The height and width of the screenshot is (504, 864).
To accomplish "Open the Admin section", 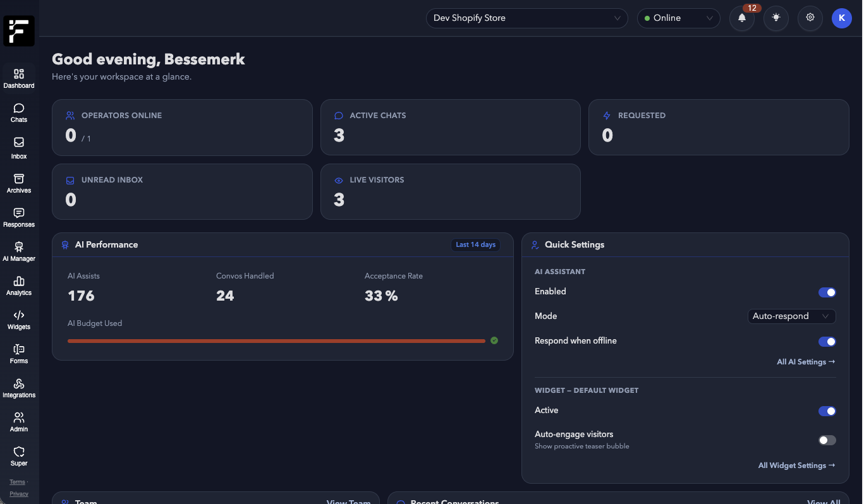I will [18, 421].
